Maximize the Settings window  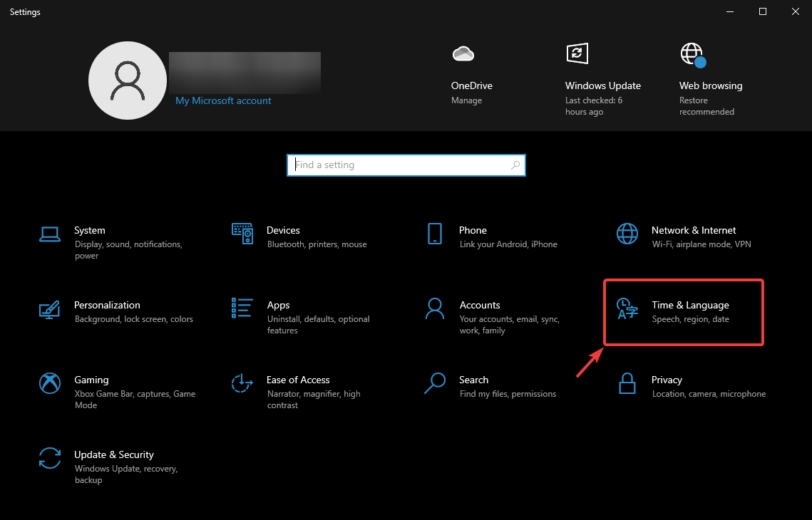(762, 11)
